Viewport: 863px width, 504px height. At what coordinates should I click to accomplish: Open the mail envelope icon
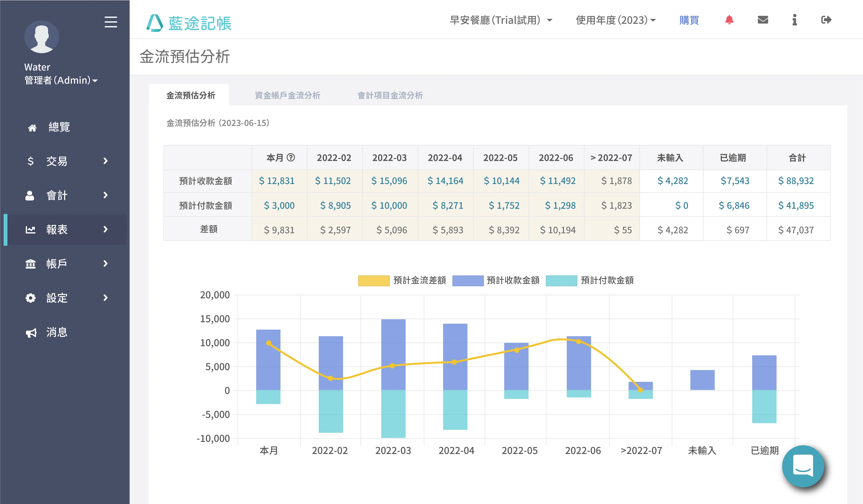point(763,20)
